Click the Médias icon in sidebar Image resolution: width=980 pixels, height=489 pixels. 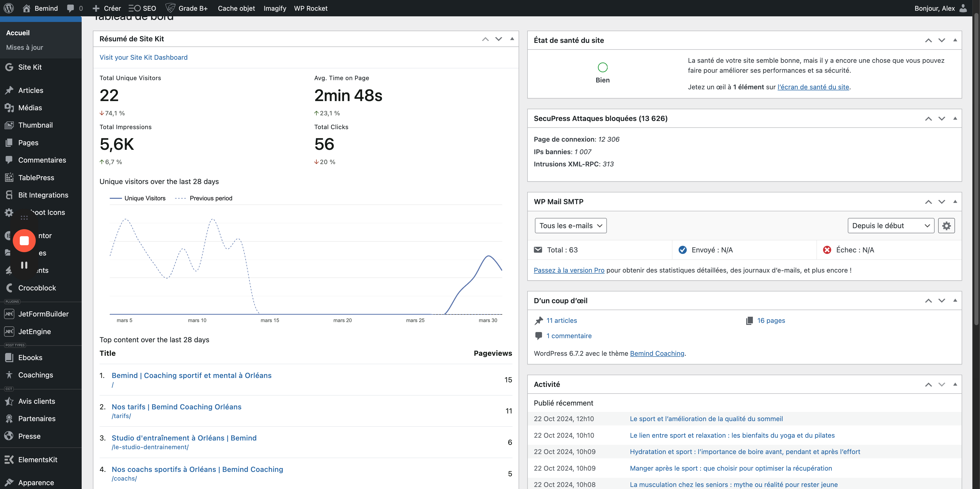[x=9, y=108]
